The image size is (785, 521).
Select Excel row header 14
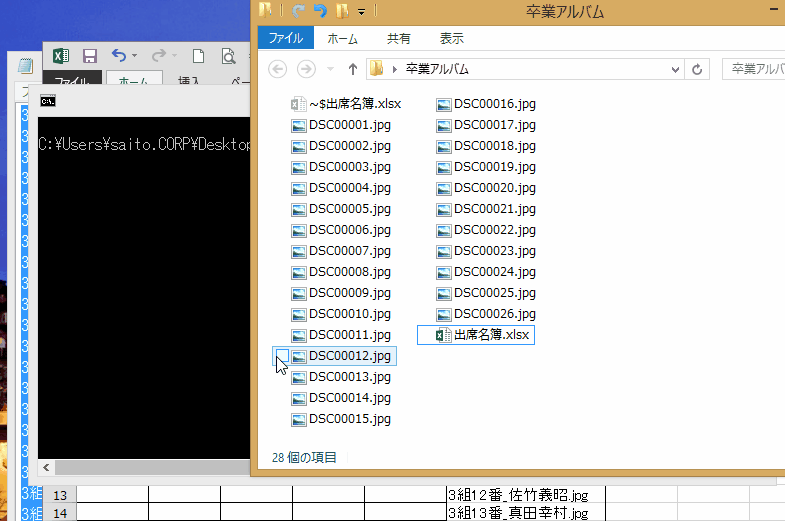[x=60, y=512]
